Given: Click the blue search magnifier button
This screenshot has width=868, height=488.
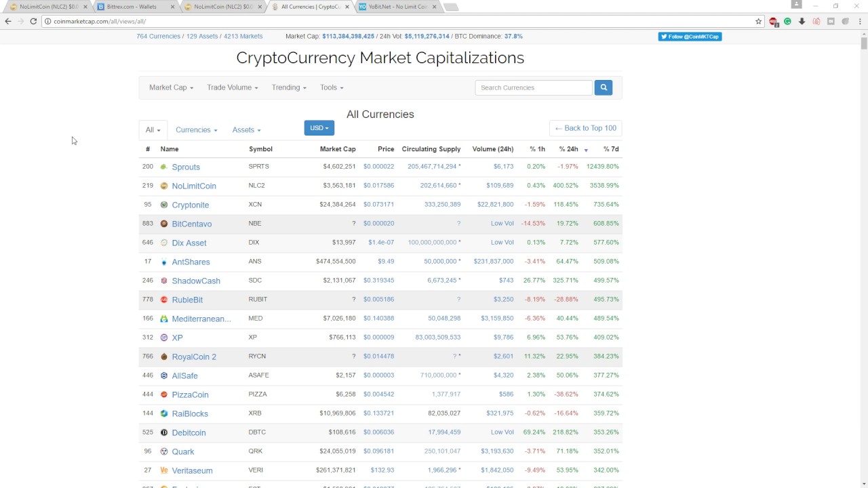Looking at the screenshot, I should (x=603, y=87).
